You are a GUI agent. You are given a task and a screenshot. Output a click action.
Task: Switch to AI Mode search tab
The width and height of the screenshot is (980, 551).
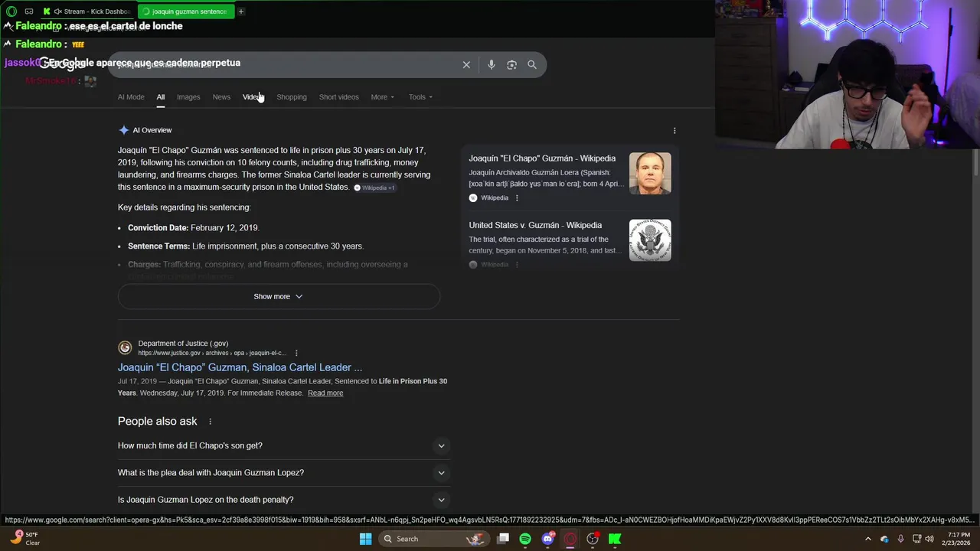[x=131, y=97]
